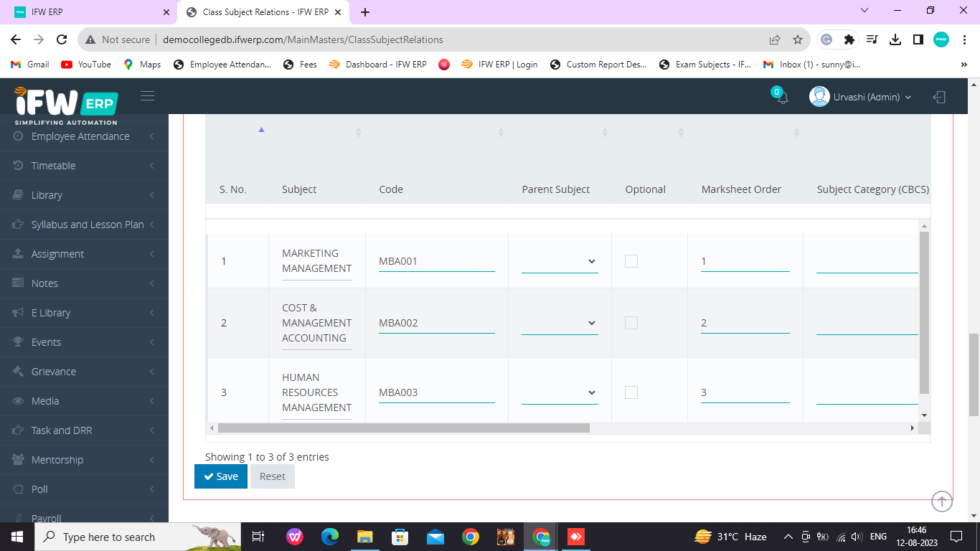Image resolution: width=980 pixels, height=551 pixels.
Task: Edit the MBA001 code field
Action: (437, 261)
